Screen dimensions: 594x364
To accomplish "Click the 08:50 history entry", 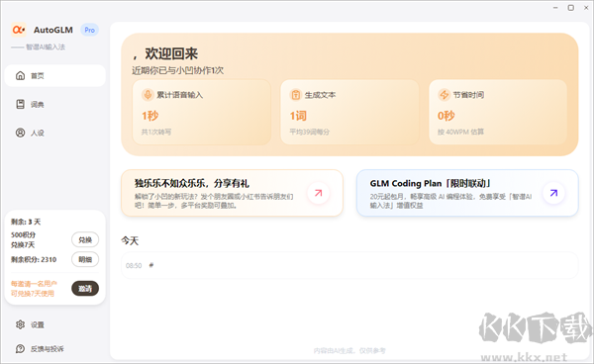I will click(349, 265).
